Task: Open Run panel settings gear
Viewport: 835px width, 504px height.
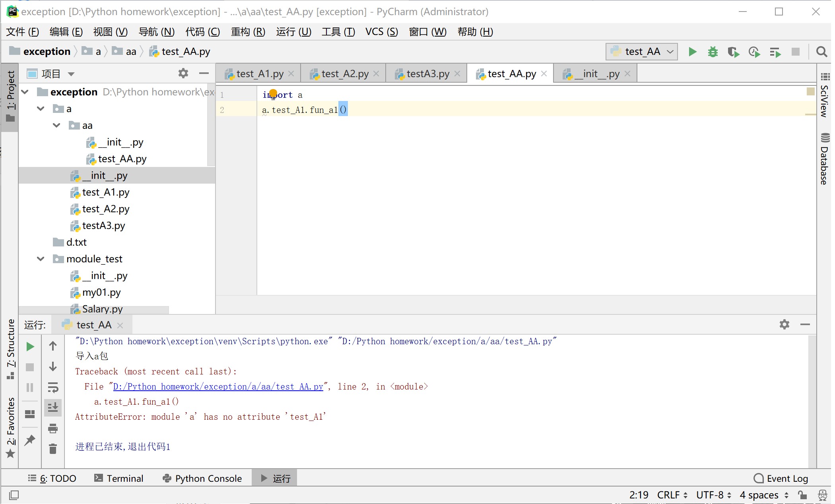Action: 784,324
